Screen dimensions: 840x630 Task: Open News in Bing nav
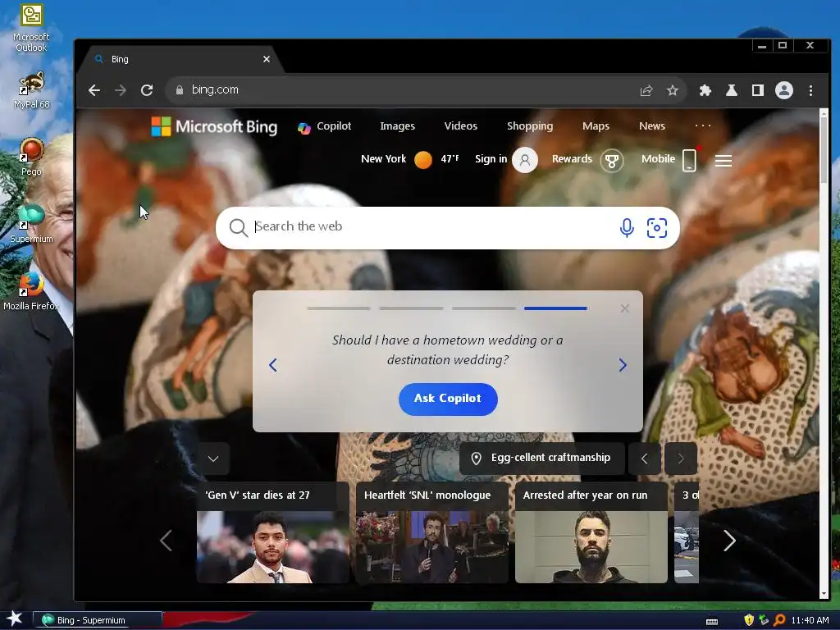[652, 126]
